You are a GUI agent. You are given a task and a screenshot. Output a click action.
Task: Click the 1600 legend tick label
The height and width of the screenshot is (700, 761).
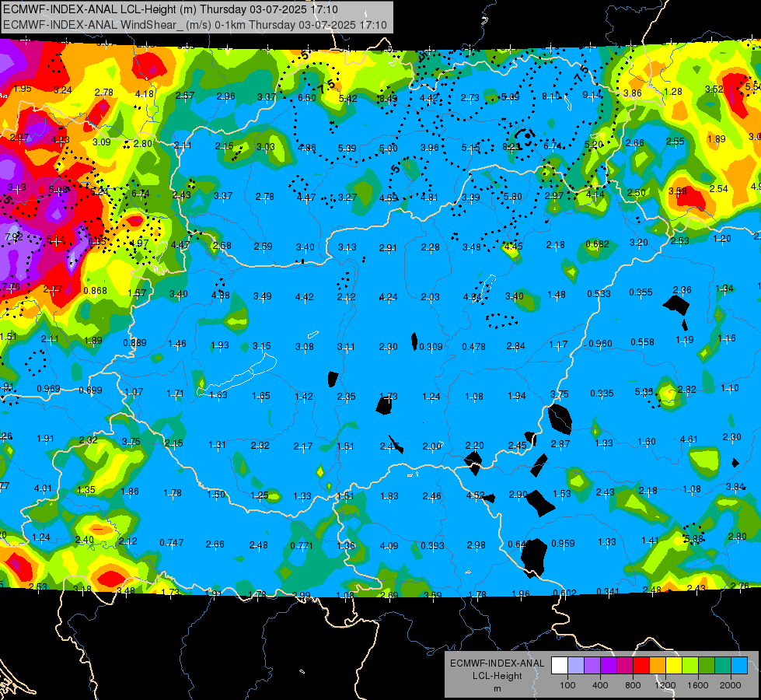click(698, 685)
